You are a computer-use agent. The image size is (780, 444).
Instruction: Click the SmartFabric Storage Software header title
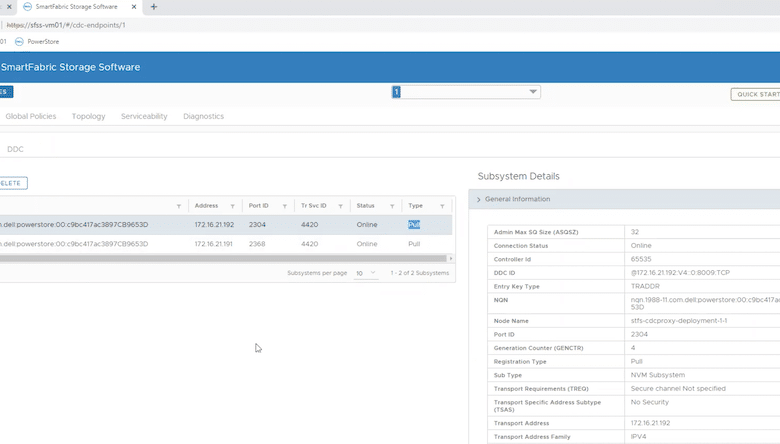(70, 67)
